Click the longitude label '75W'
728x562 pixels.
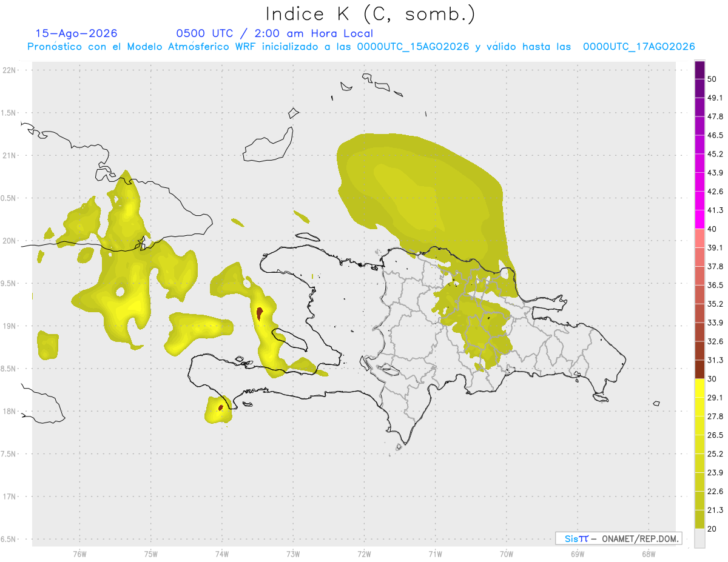(x=150, y=554)
